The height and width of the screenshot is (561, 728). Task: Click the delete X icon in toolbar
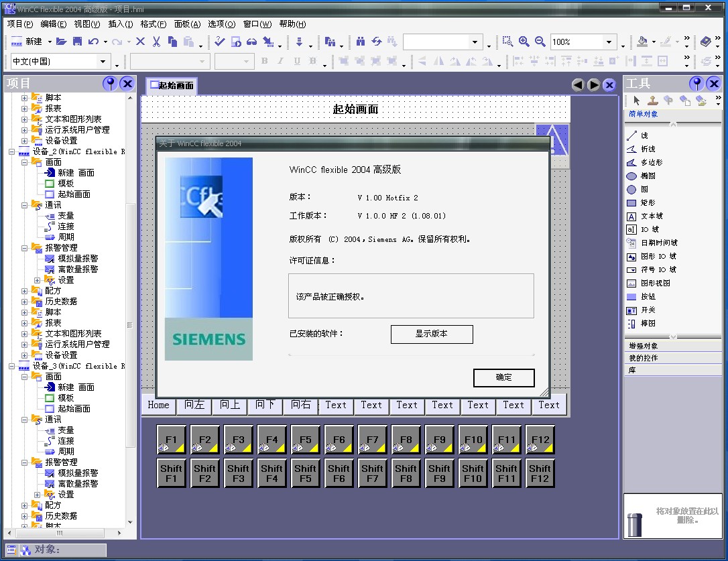140,42
